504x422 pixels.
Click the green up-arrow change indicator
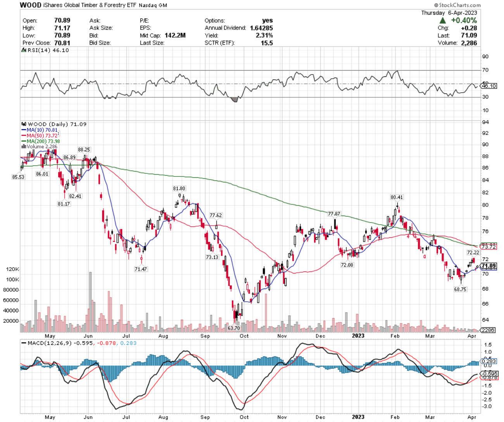(443, 20)
